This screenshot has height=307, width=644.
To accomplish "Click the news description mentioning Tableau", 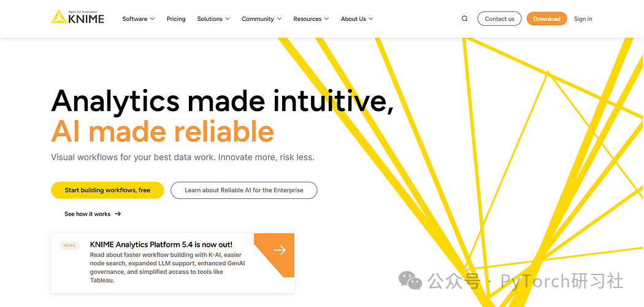I will 167,268.
